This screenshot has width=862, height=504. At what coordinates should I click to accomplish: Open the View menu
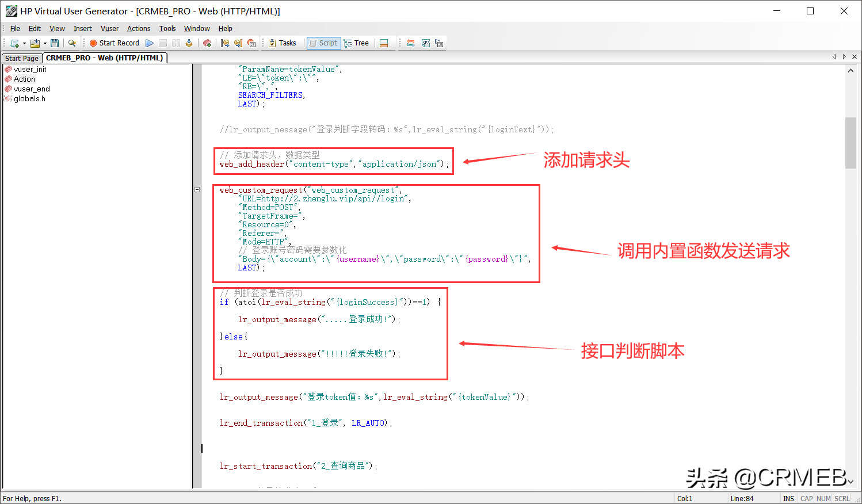[x=57, y=29]
